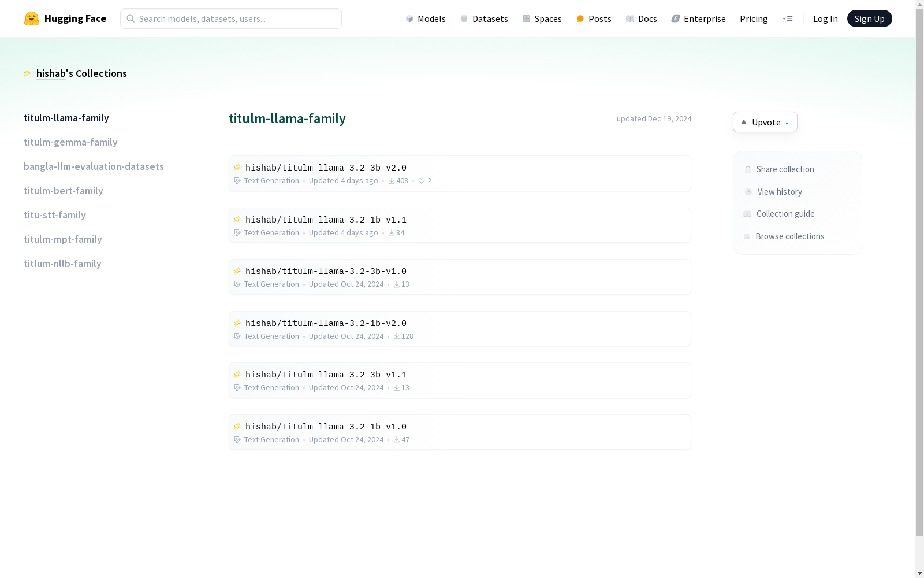Click Text Generation tag icon on titulm-llama-3.2-1b-v1.0
924x578 pixels.
pyautogui.click(x=237, y=440)
